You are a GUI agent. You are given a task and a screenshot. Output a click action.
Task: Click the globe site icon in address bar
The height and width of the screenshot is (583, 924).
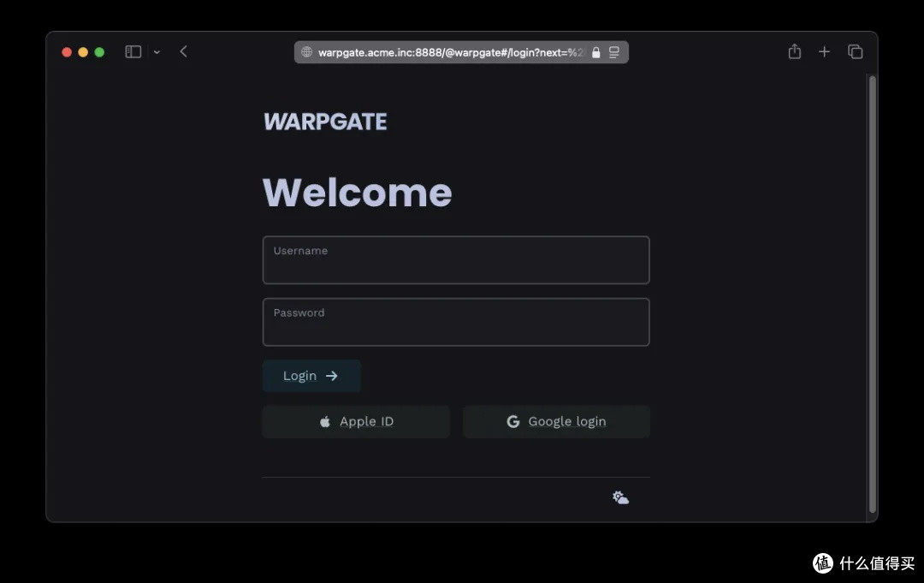coord(306,52)
